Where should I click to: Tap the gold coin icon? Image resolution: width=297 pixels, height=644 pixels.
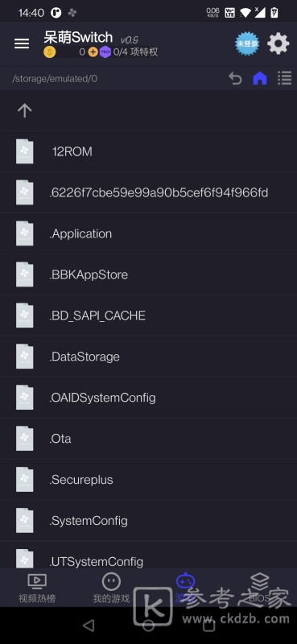click(x=49, y=52)
